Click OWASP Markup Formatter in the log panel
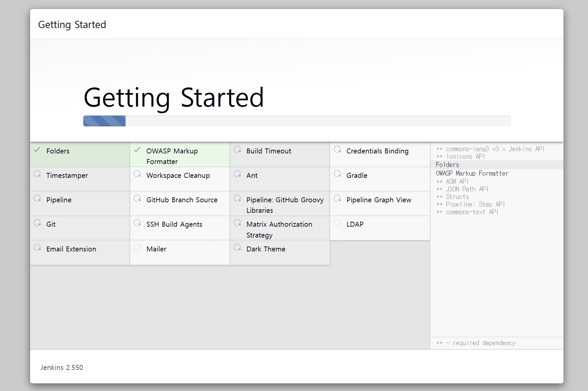This screenshot has height=391, width=588. pos(472,173)
